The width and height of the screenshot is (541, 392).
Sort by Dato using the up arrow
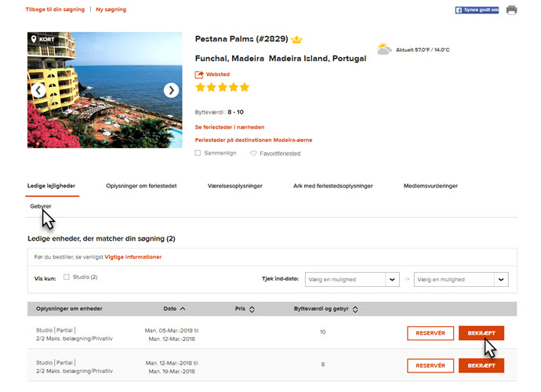click(x=183, y=309)
